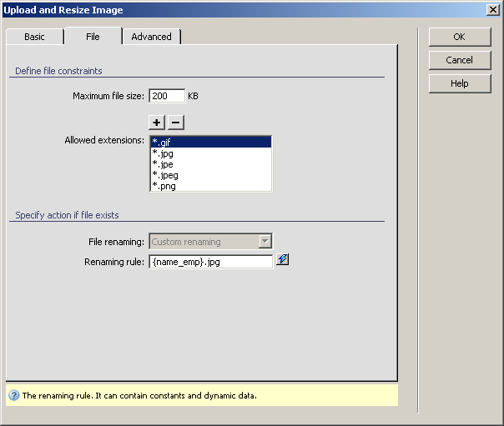This screenshot has height=426, width=504.
Task: Pick the *.jpeg extension item
Action: pyautogui.click(x=210, y=175)
